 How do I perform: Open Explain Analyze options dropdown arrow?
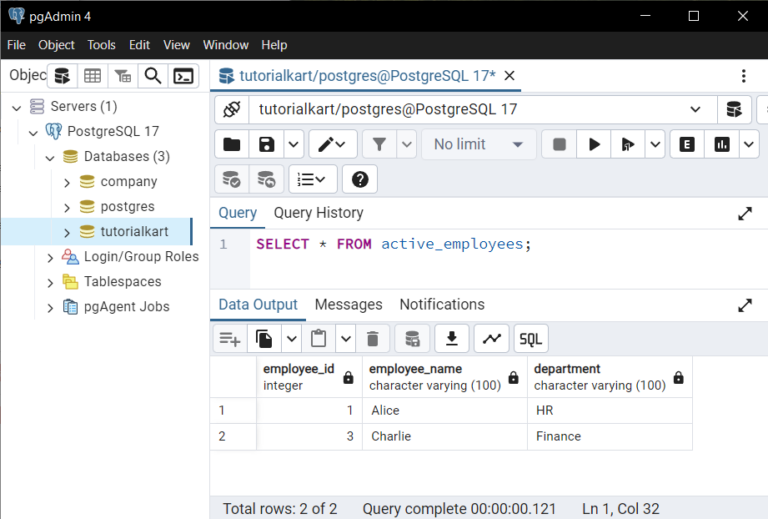(749, 144)
